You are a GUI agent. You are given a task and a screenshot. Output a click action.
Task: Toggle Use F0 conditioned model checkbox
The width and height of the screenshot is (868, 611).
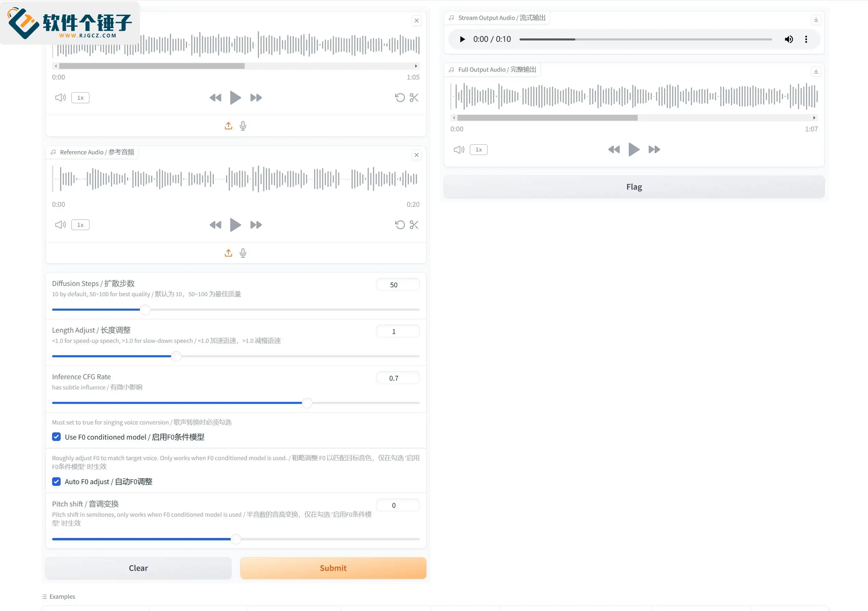click(x=56, y=437)
